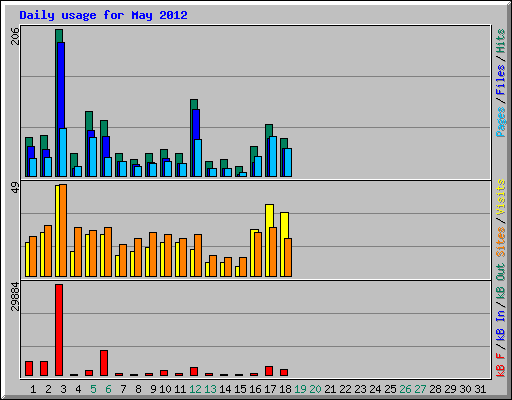This screenshot has width=512, height=400.
Task: Click day 21 on the axis
Action: coord(330,389)
